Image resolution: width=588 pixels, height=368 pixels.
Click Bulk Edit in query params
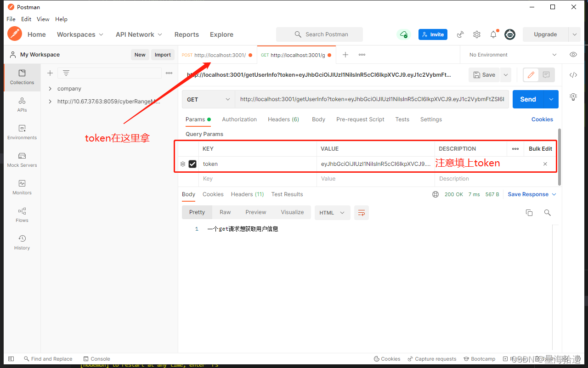click(x=540, y=149)
